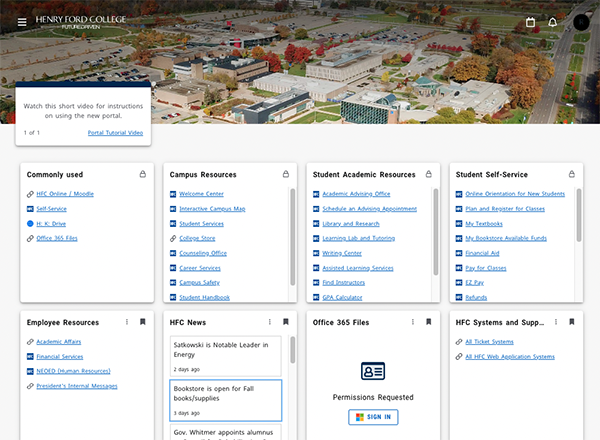600x440 pixels.
Task: Open news item Bookstore is open for Fall
Action: point(226,400)
